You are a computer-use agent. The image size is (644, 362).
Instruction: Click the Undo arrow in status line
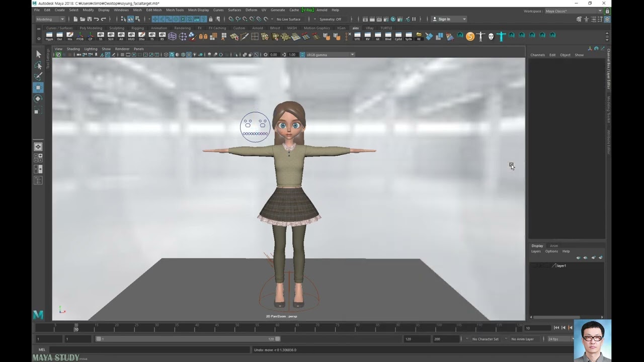(x=96, y=19)
